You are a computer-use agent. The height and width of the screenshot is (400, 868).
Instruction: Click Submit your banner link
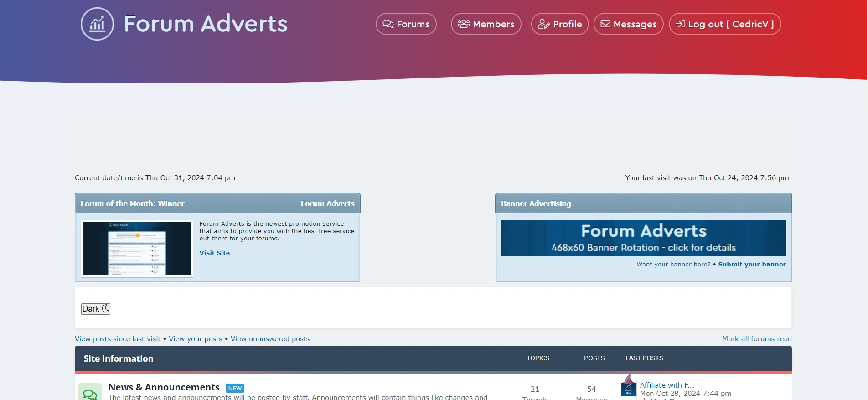click(x=752, y=264)
